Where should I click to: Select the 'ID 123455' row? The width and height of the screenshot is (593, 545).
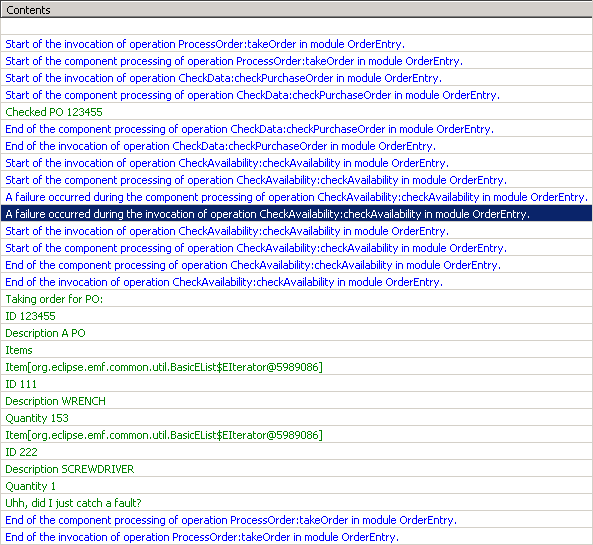pos(296,316)
